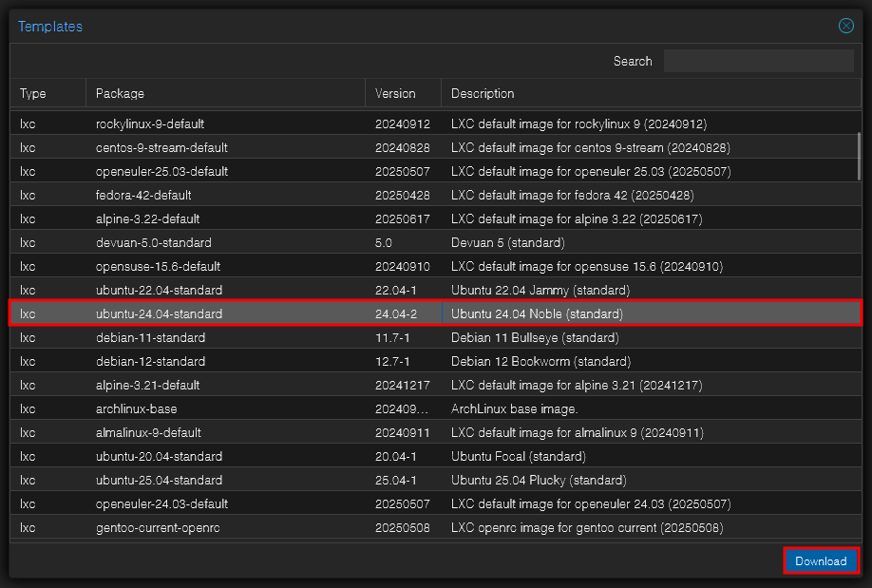Click version 20250428 cell
This screenshot has width=872, height=588.
tap(403, 196)
